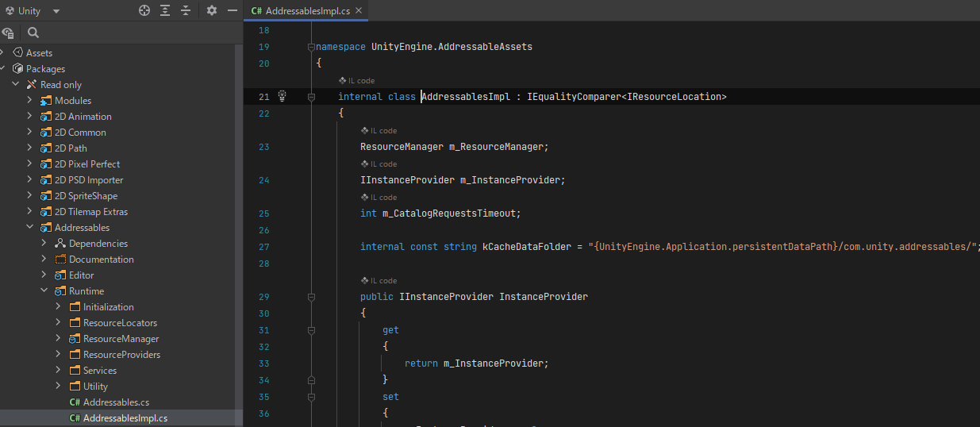Screen dimensions: 980x427
Task: Fold the set accessor at line 35
Action: [311, 397]
